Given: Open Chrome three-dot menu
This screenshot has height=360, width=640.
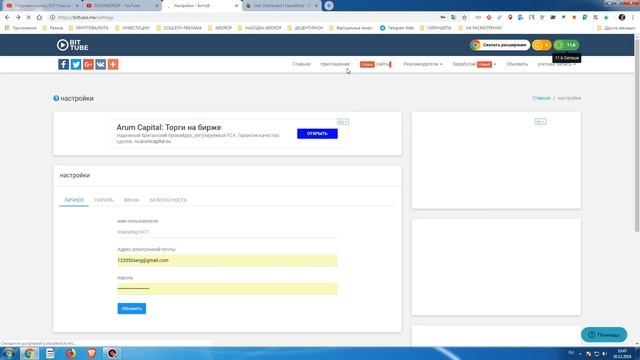Looking at the screenshot, I should [x=633, y=18].
